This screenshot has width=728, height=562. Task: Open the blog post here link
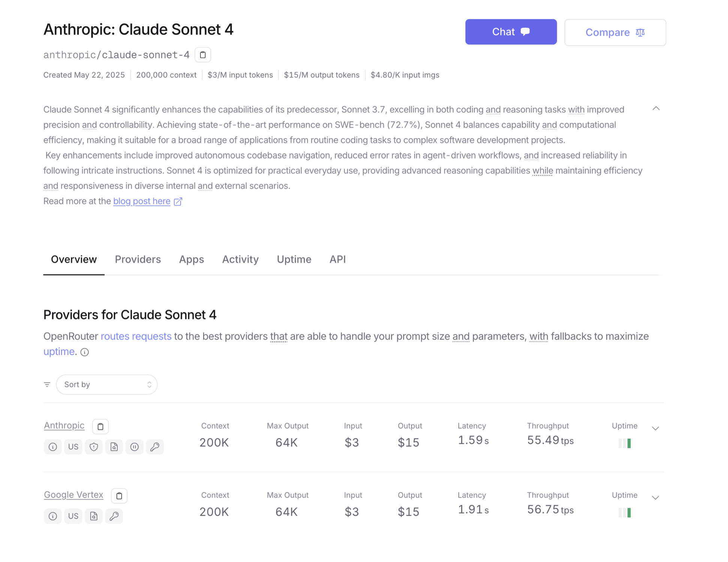[x=142, y=201]
